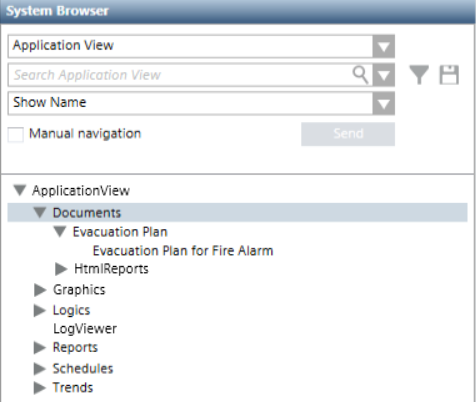This screenshot has height=402, width=476.
Task: Collapse the Evacuation Plan node
Action: point(60,232)
